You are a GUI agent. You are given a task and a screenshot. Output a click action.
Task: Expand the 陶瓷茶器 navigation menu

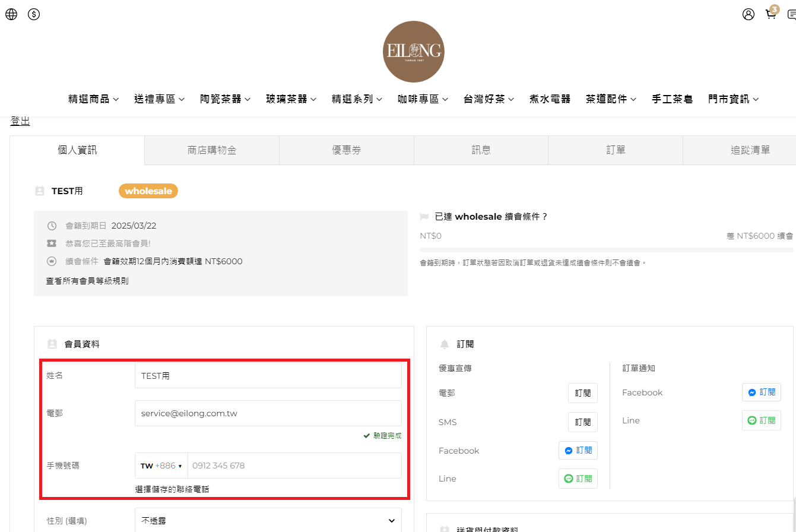point(225,99)
